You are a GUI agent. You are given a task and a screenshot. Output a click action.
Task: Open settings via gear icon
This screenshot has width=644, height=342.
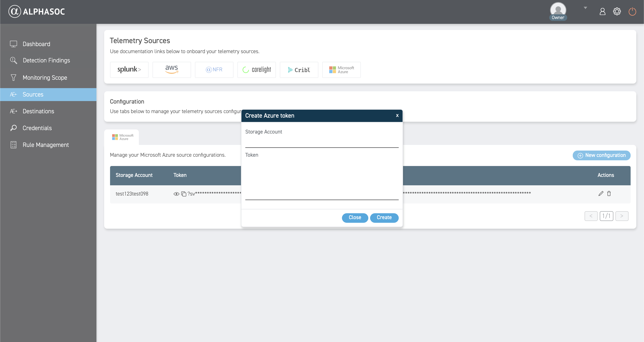[617, 12]
